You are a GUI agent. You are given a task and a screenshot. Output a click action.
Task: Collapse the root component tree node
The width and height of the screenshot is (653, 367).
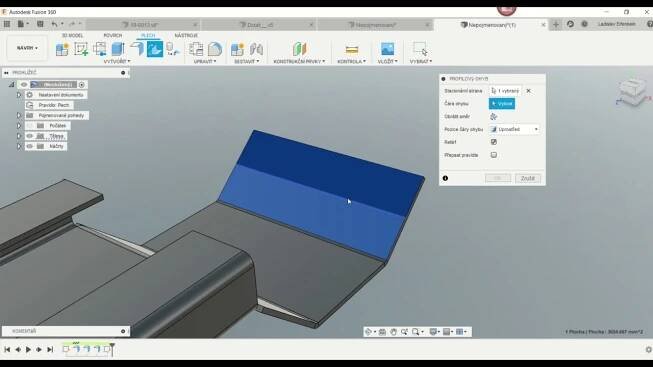coord(12,85)
